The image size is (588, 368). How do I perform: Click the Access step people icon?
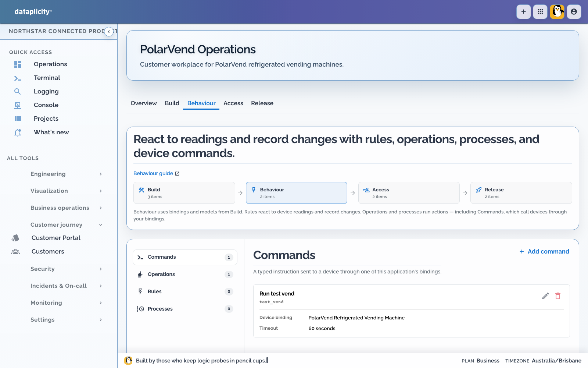(x=366, y=190)
